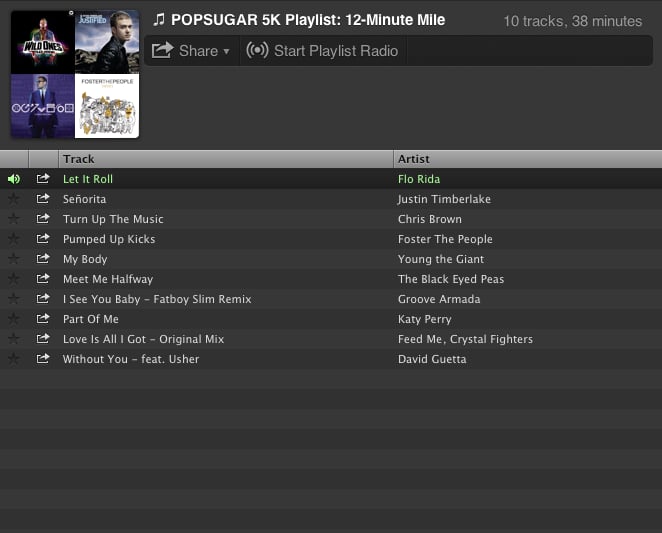Viewport: 662px width, 533px height.
Task: Start Playlist Radio
Action: 322,51
